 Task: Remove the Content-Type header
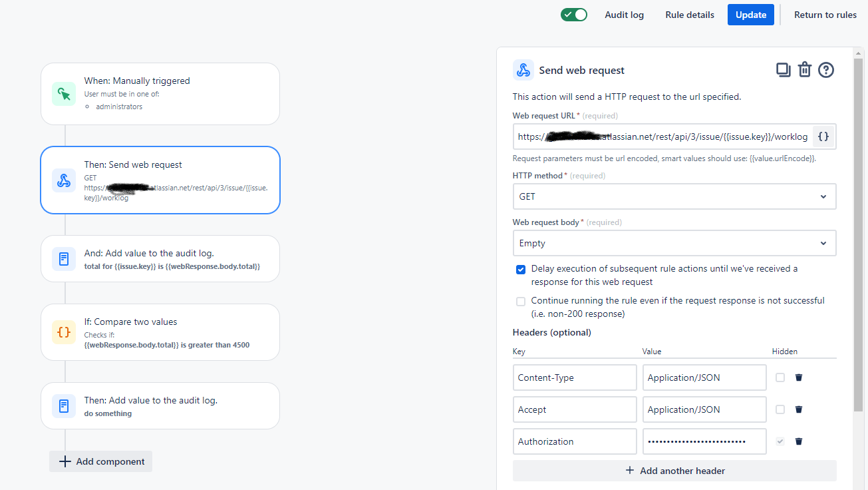(x=798, y=377)
